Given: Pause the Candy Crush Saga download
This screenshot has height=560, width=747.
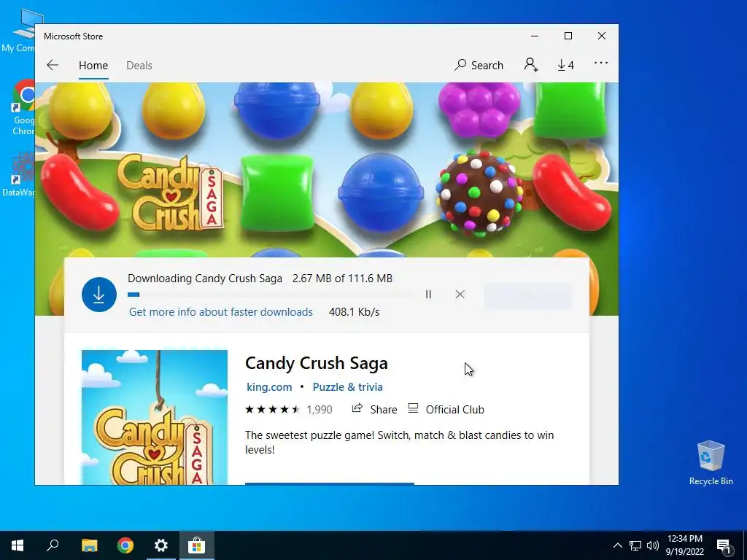Looking at the screenshot, I should coord(428,295).
